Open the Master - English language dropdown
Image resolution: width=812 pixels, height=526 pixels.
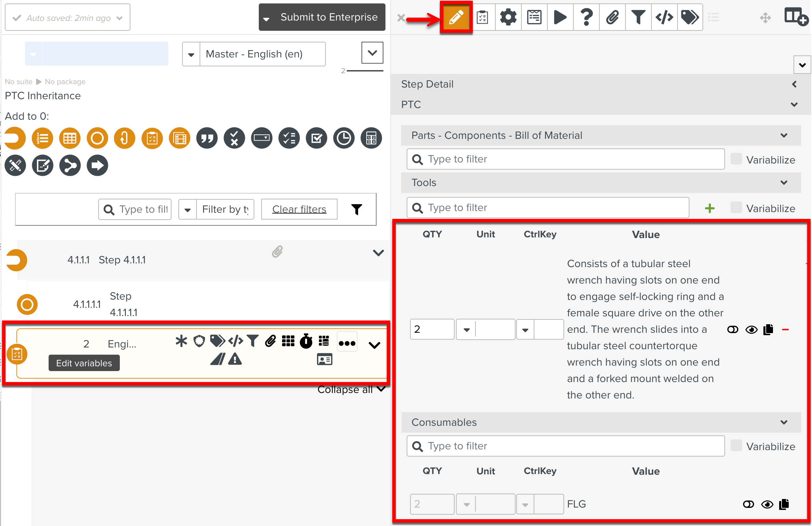(x=191, y=54)
